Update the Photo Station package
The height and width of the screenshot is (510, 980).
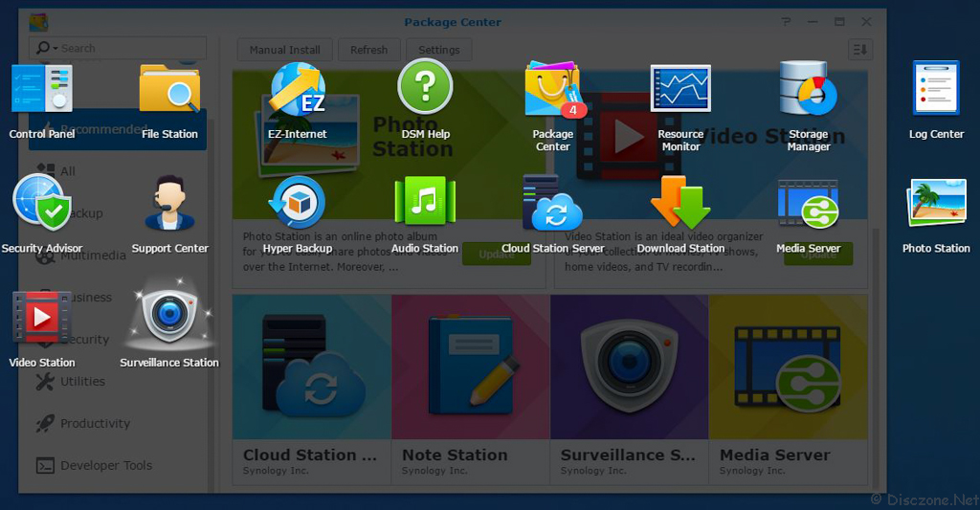click(x=497, y=254)
